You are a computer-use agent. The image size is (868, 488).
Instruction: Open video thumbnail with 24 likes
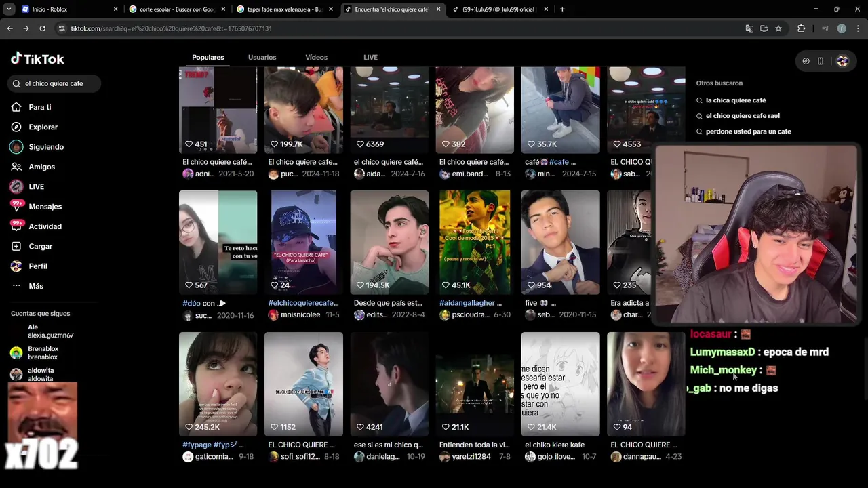pyautogui.click(x=304, y=243)
